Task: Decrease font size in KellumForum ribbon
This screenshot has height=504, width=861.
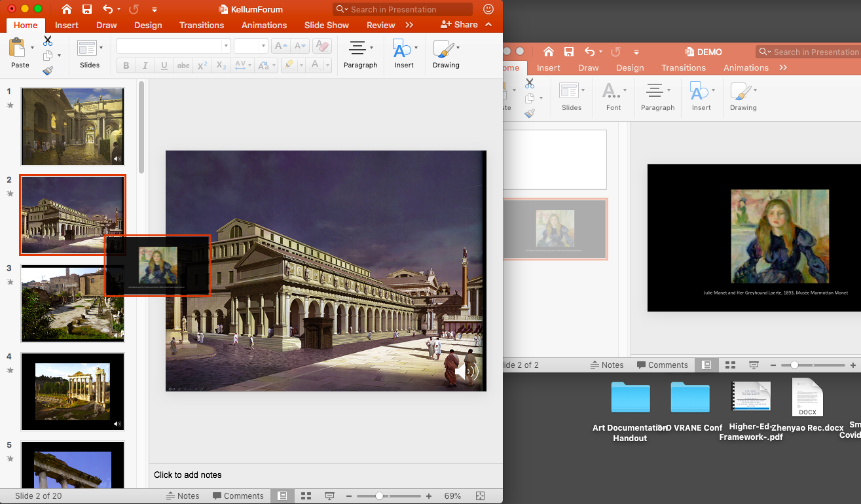Action: pyautogui.click(x=300, y=46)
